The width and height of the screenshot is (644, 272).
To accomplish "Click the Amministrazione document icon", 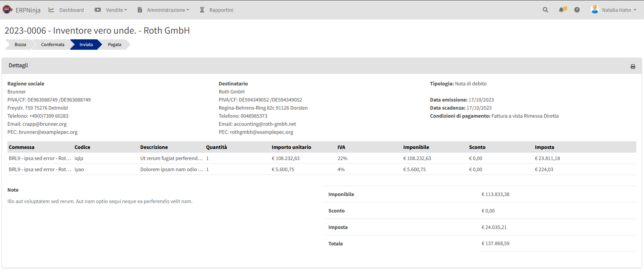I will click(x=140, y=10).
